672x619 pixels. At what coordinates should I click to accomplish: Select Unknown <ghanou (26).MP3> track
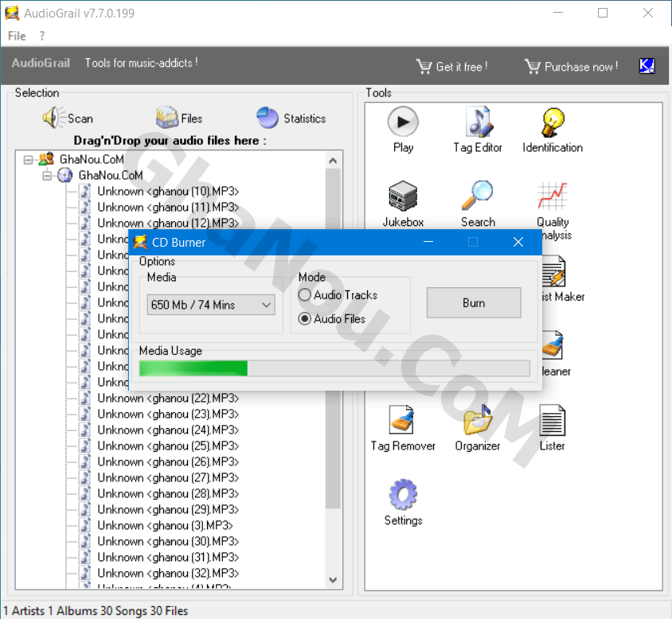[x=168, y=461]
